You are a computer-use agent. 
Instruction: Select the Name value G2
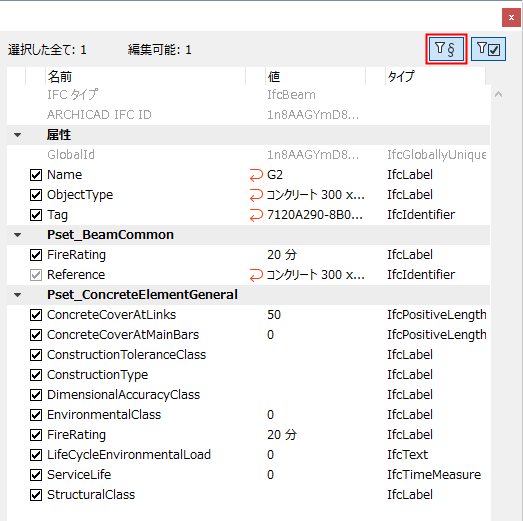coord(275,175)
